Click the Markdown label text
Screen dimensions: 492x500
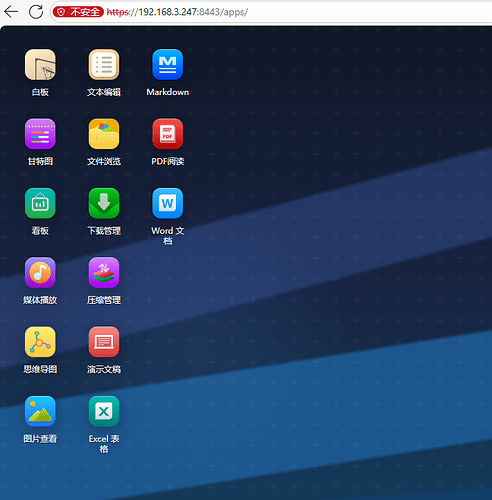click(x=168, y=92)
